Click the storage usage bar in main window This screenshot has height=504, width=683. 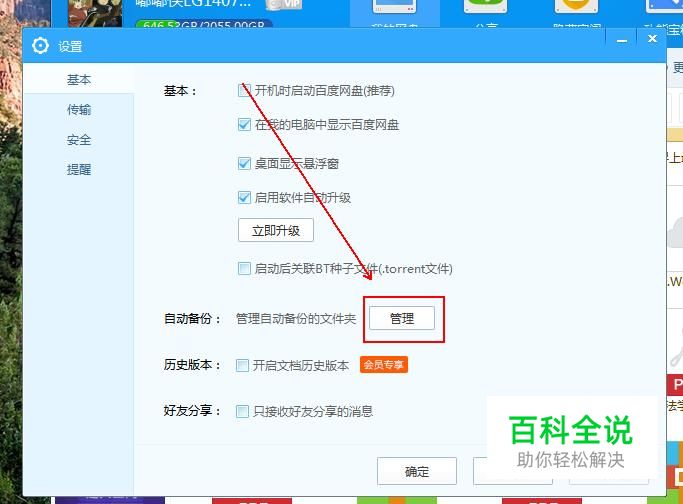point(204,24)
